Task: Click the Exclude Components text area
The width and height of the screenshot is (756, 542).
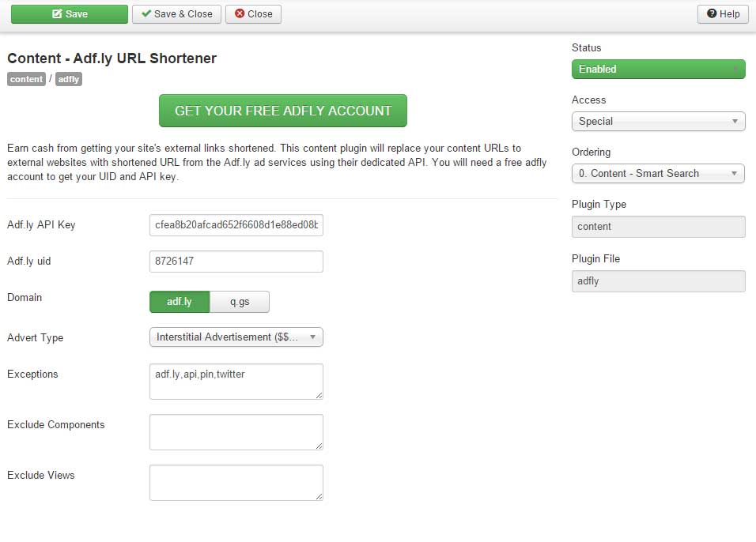Action: point(236,432)
